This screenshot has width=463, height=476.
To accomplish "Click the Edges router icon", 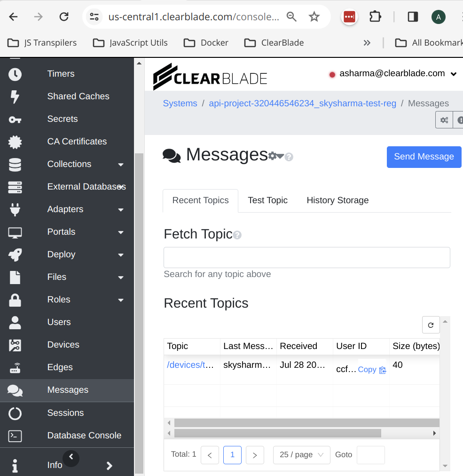I will (x=15, y=367).
